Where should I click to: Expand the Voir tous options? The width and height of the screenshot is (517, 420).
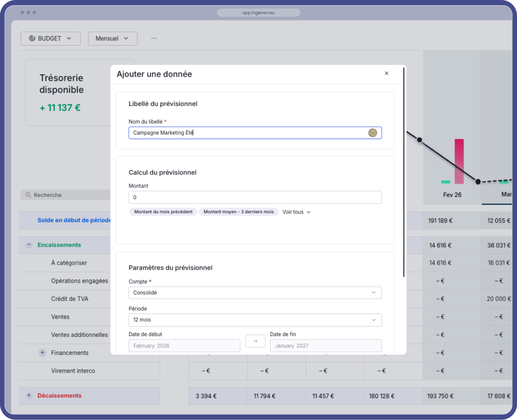pos(296,212)
